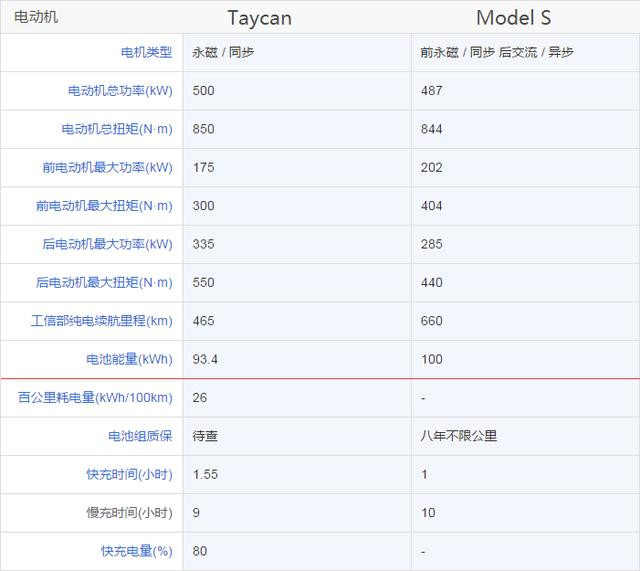Select Model S front motor power 202
The height and width of the screenshot is (571, 640).
pyautogui.click(x=431, y=167)
